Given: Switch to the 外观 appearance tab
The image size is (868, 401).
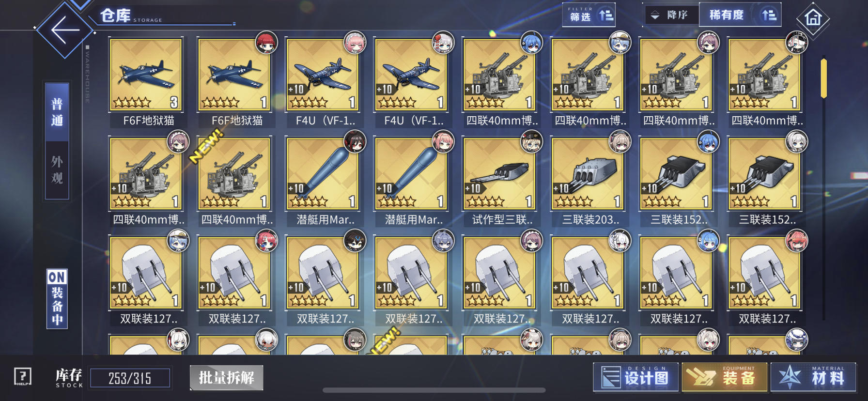Looking at the screenshot, I should coord(57,170).
